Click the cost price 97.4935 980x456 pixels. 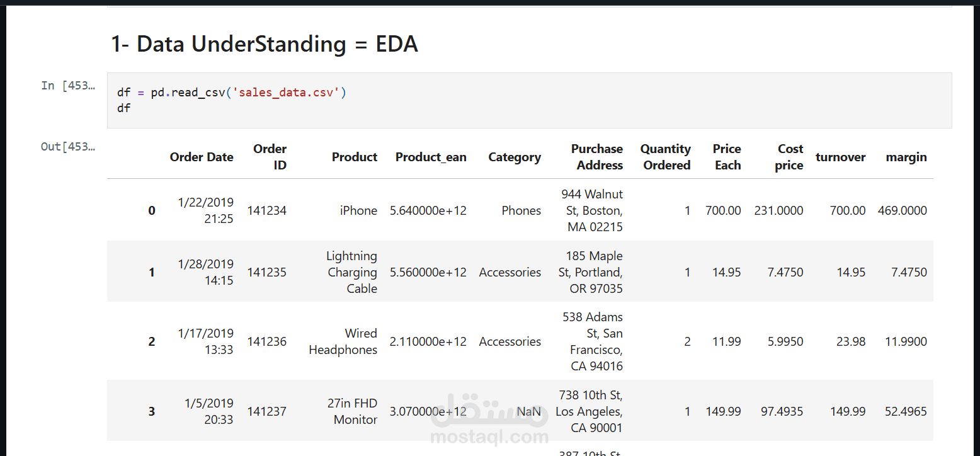click(x=782, y=411)
